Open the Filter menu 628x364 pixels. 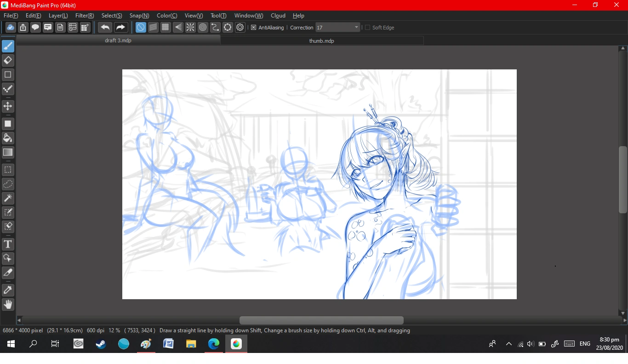coord(85,16)
